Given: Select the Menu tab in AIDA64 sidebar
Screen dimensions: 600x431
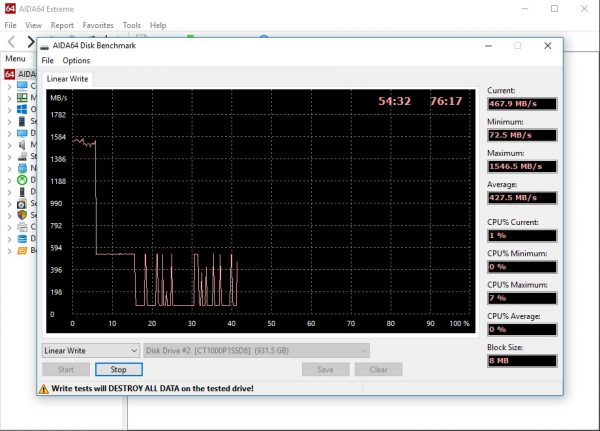Looking at the screenshot, I should click(15, 59).
